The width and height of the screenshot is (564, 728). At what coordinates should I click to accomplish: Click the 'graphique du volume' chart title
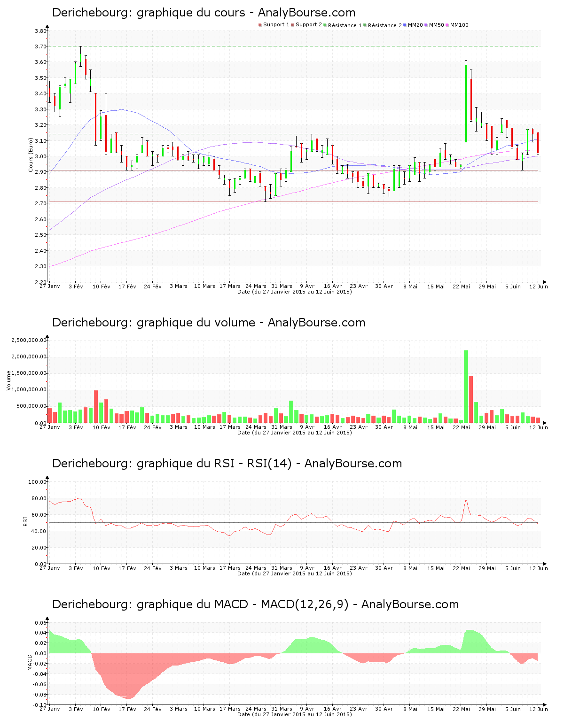click(x=209, y=323)
